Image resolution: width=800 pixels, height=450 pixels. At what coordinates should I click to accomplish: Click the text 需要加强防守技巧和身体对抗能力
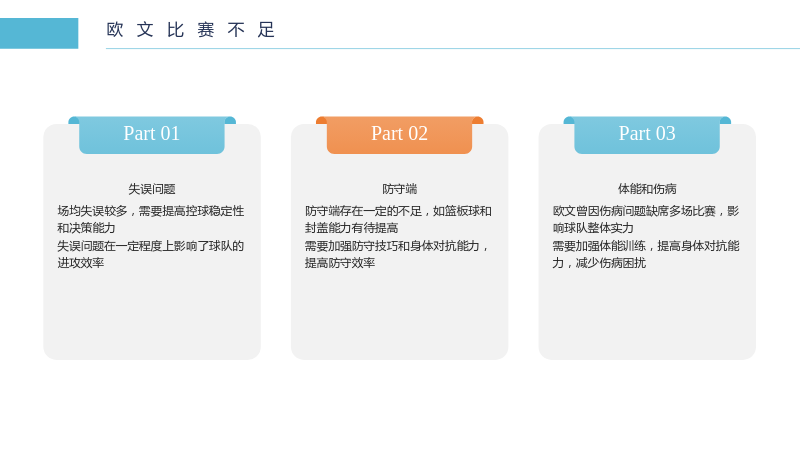pyautogui.click(x=392, y=246)
